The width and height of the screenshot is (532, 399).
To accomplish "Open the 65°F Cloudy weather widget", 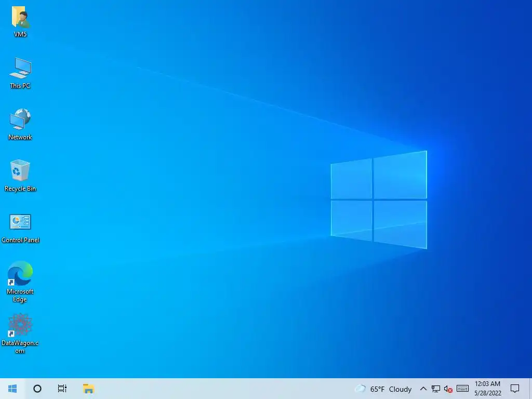I will point(383,389).
